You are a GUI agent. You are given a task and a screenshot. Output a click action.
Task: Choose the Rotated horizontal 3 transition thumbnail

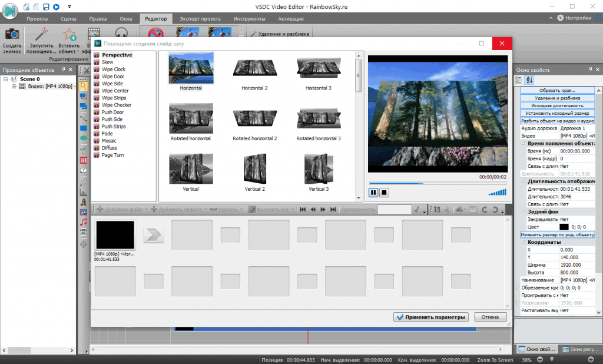(319, 119)
